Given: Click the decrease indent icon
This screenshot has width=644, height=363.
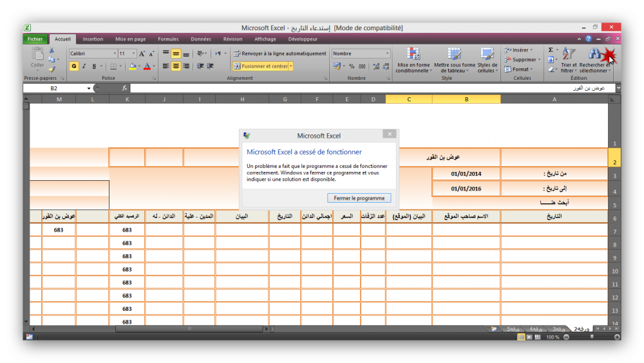Looking at the screenshot, I should [200, 66].
